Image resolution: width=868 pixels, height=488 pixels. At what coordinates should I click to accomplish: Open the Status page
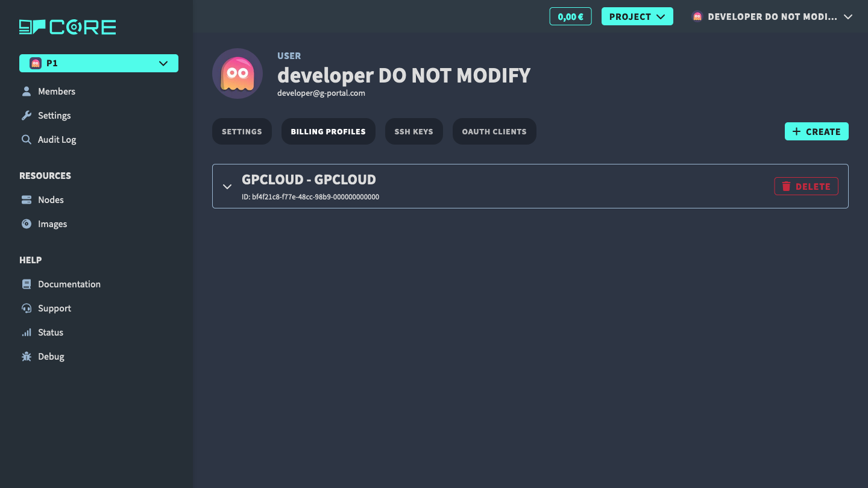51,333
